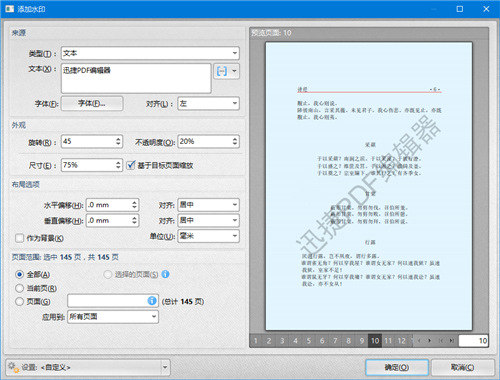Open the vertical offset 对齐 dropdown

[x=208, y=220]
